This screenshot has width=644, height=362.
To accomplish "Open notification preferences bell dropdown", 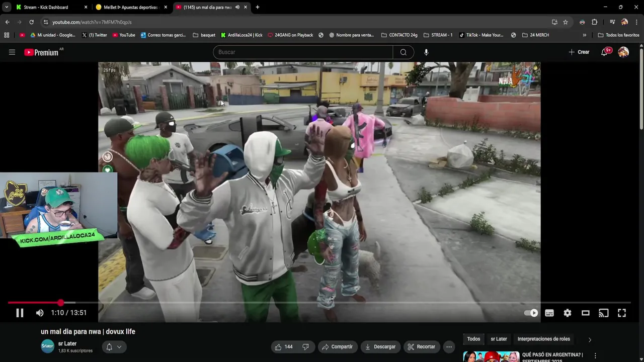I will click(x=114, y=347).
